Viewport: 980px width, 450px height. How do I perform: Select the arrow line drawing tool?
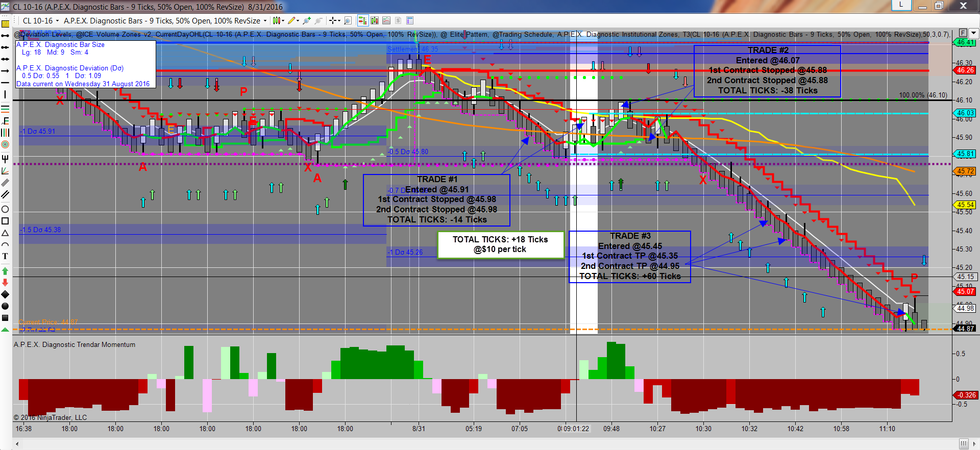click(x=5, y=71)
